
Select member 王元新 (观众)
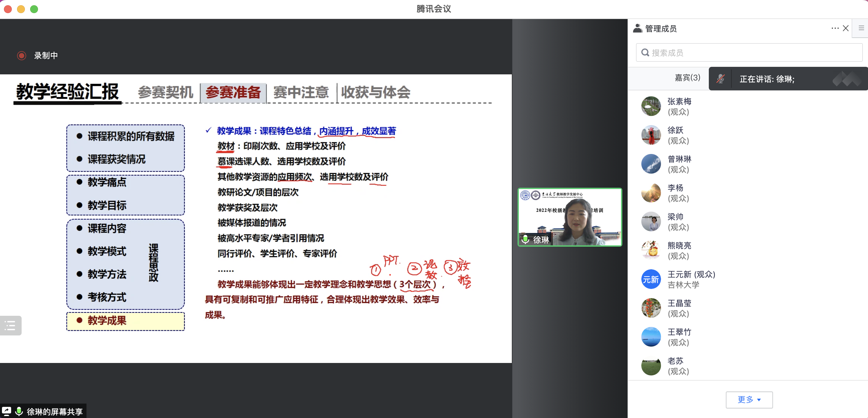click(x=691, y=275)
